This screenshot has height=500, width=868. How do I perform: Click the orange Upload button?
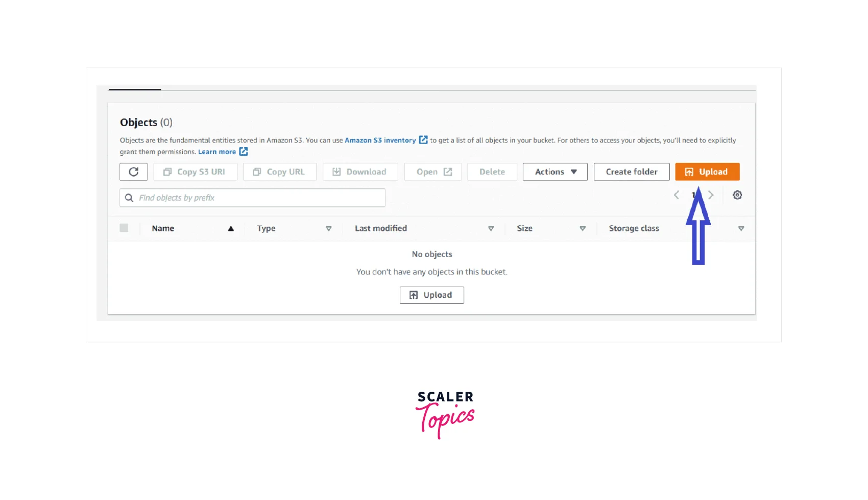[707, 172]
